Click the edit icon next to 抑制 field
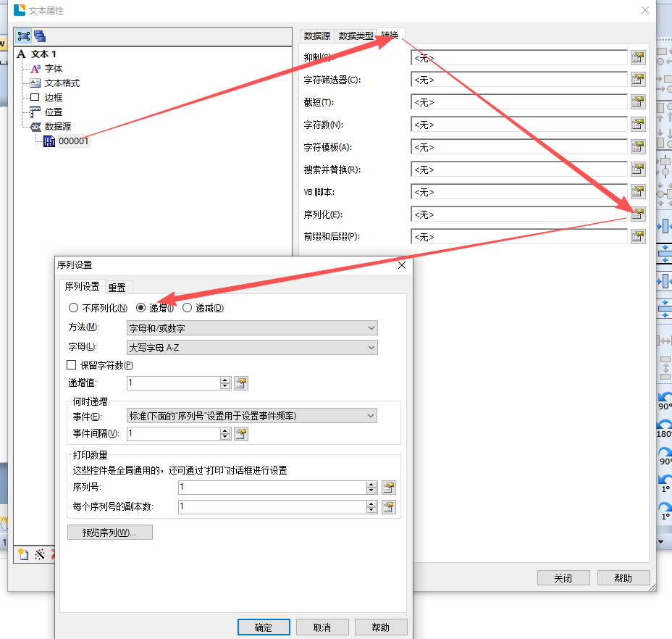This screenshot has width=672, height=639. pos(637,58)
